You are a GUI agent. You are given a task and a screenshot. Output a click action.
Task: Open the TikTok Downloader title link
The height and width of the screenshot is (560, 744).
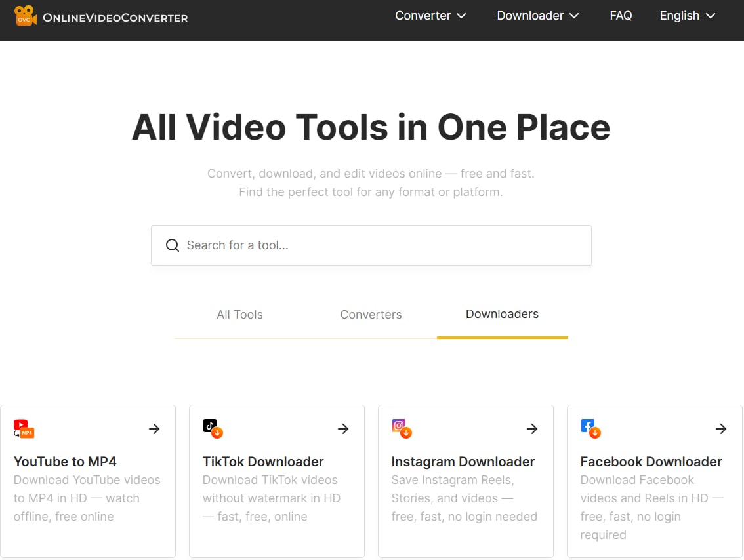click(x=262, y=462)
